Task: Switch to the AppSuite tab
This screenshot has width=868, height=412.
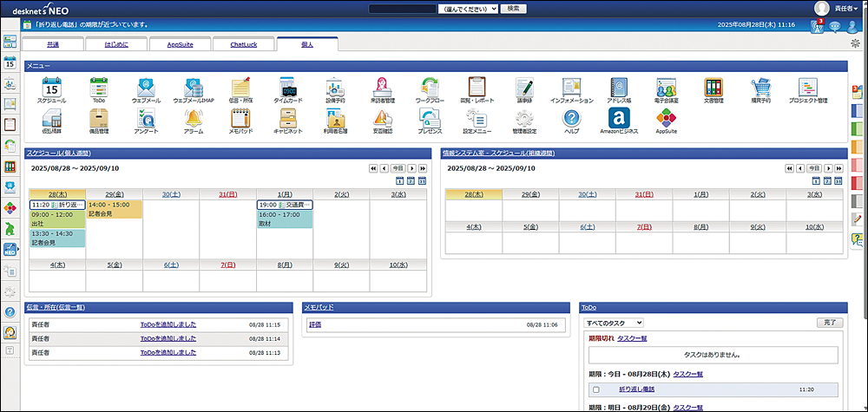Action: point(181,43)
